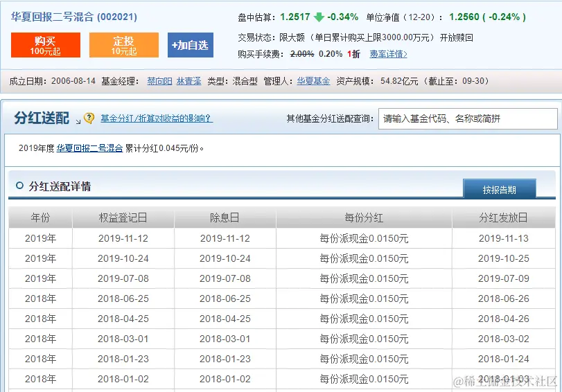Click record date cell 2018-01-23
Screen dimensions: 562x392
(x=123, y=359)
